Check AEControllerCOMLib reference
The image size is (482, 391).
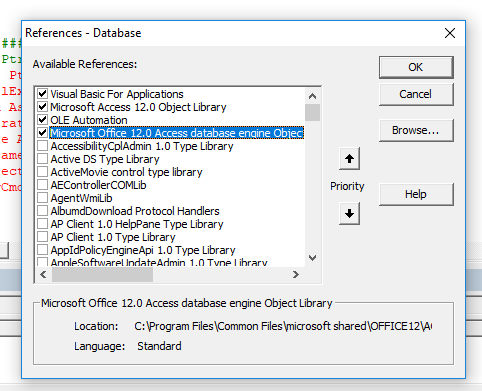coord(42,185)
